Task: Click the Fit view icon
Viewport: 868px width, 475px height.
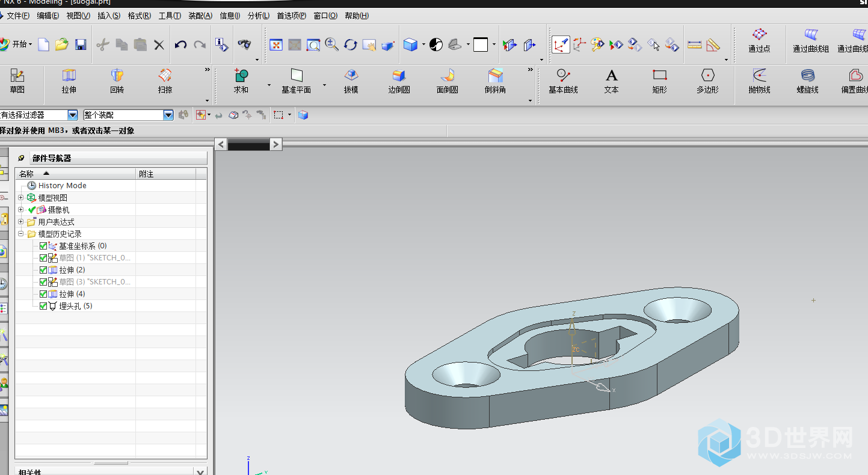Action: pos(276,44)
